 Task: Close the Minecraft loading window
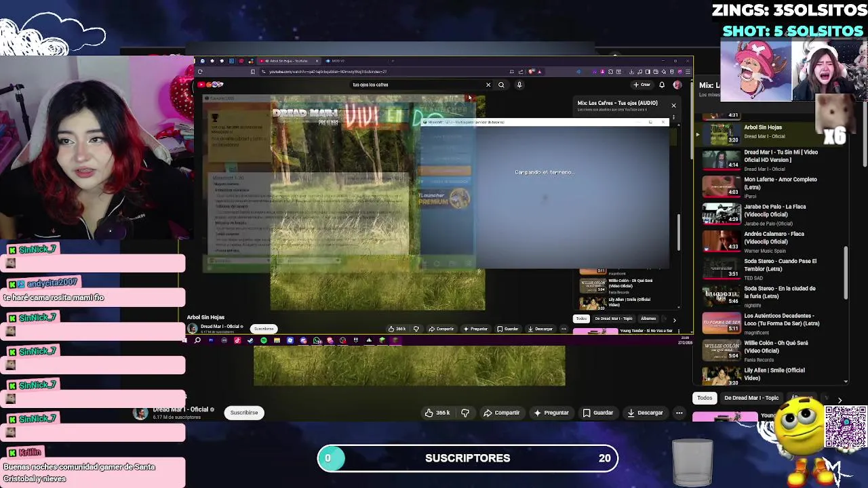[663, 122]
